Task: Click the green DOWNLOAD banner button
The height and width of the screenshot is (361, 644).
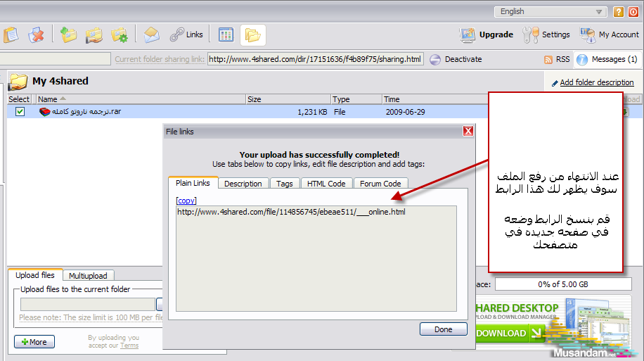Action: point(509,333)
